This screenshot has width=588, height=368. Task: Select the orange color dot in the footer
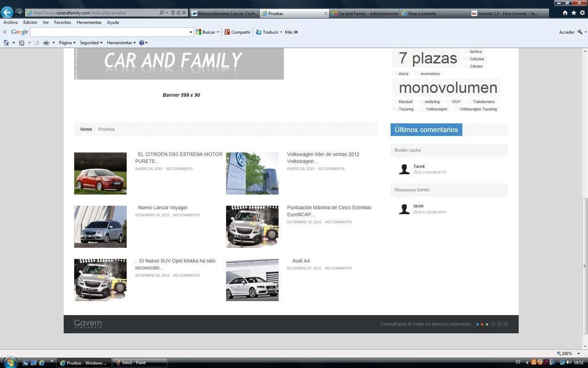(x=482, y=324)
